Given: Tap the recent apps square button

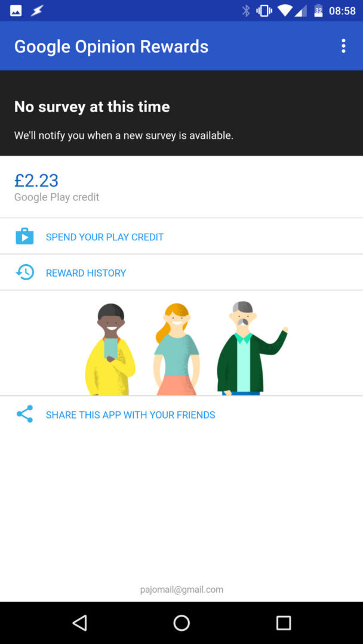Looking at the screenshot, I should (283, 623).
